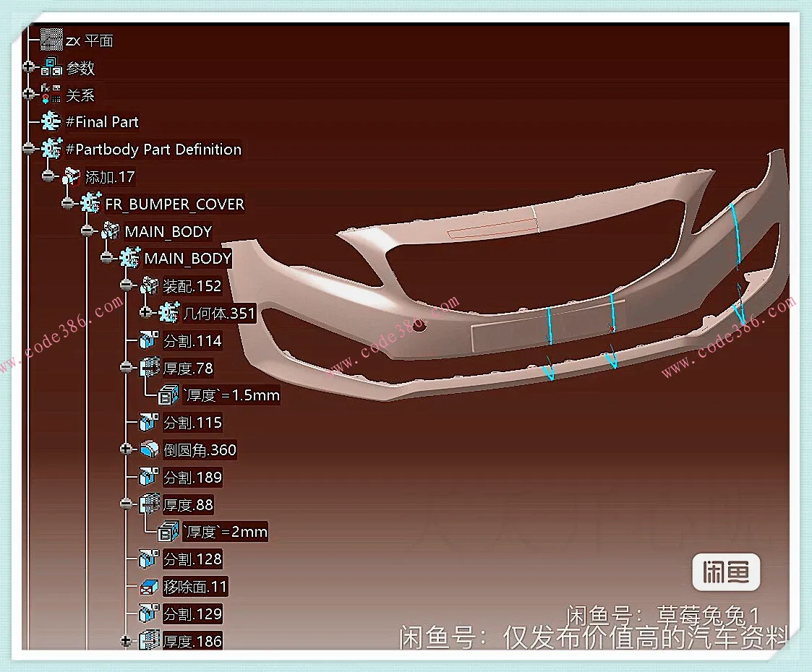812x672 pixels.
Task: Click the #Final Part body icon
Action: point(51,121)
